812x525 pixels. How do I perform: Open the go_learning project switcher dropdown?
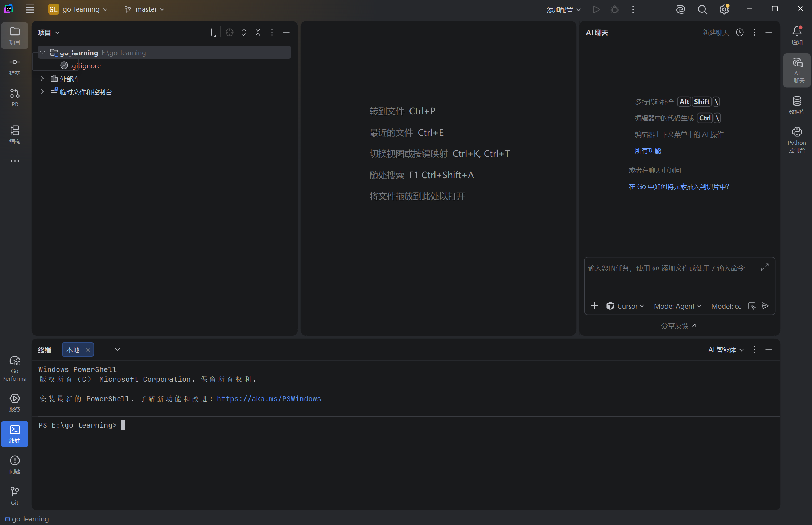(x=78, y=9)
